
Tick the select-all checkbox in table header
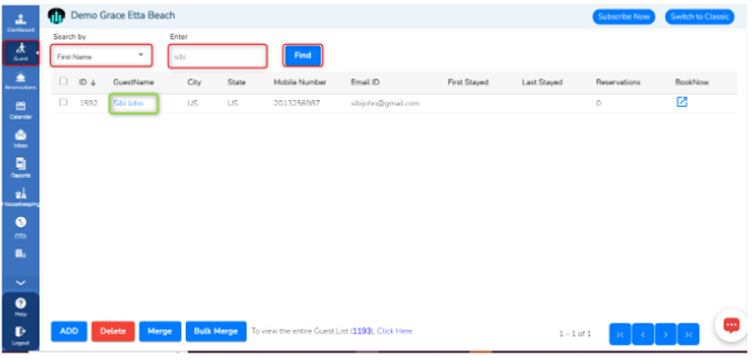pos(63,81)
